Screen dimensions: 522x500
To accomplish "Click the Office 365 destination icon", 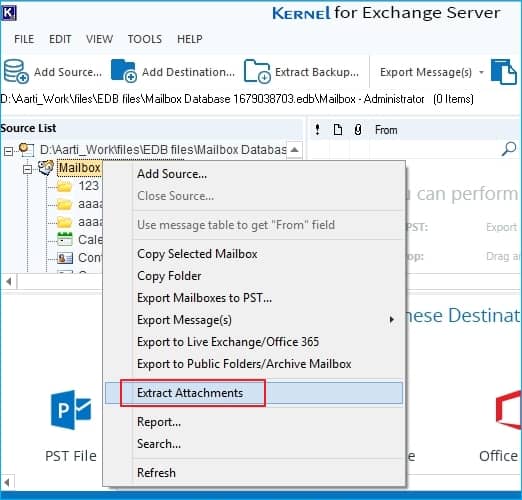I will (x=509, y=410).
